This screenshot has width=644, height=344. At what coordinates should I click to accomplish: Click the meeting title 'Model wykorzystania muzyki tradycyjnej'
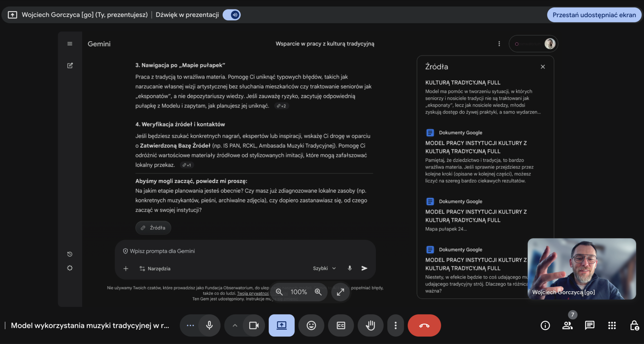[x=90, y=326]
